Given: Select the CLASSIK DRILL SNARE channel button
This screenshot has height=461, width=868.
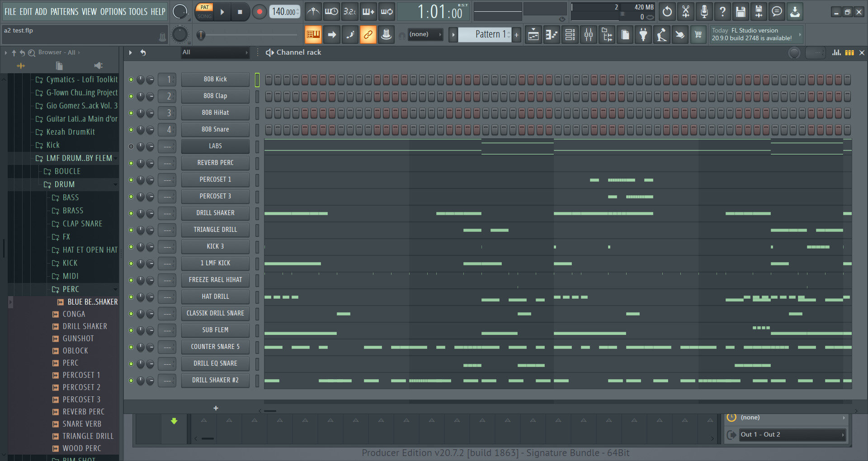Looking at the screenshot, I should pyautogui.click(x=215, y=314).
